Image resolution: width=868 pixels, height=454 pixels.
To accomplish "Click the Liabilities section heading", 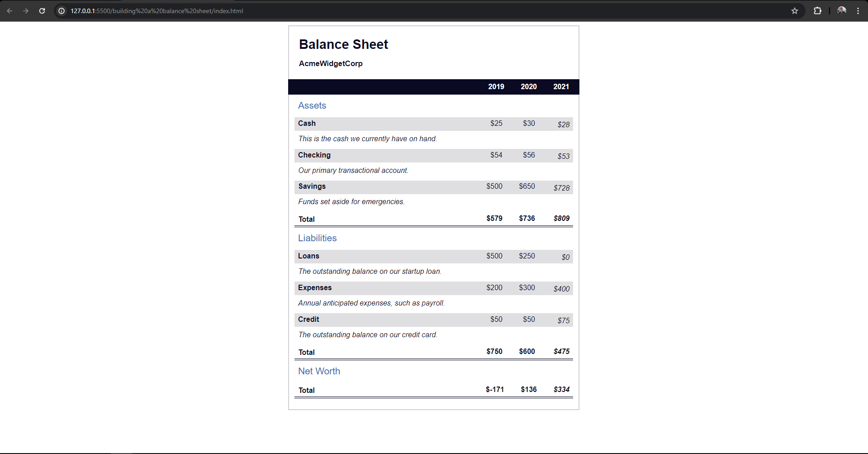I will [317, 238].
